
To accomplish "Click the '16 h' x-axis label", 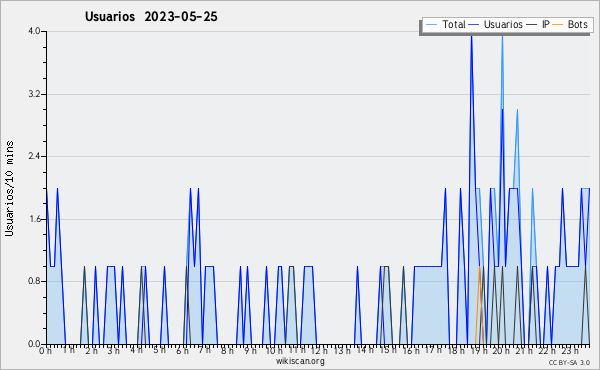I will 411,351.
